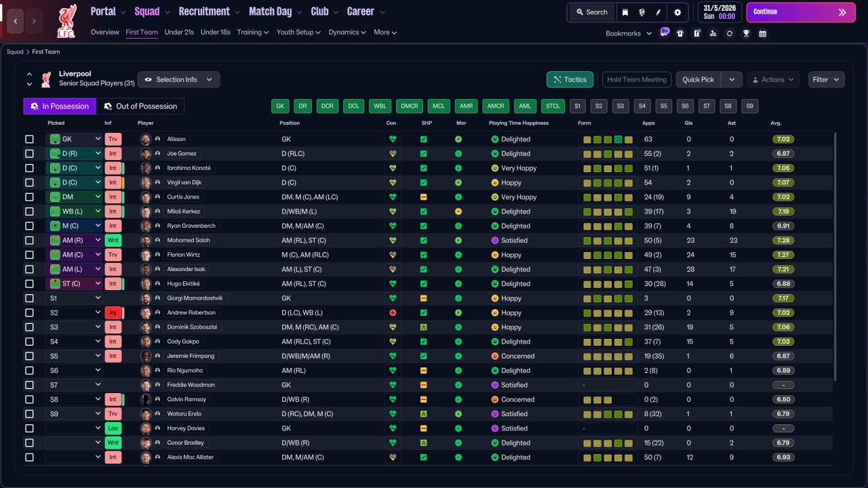Open the Tactics button
The image size is (868, 488).
[x=570, y=80]
